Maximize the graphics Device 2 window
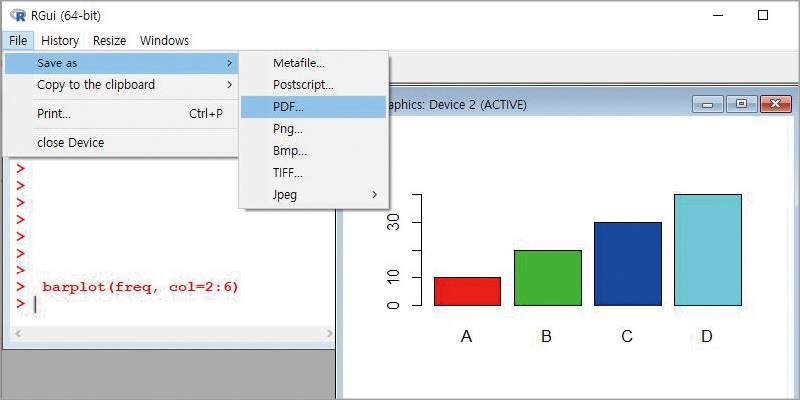Image resolution: width=800 pixels, height=400 pixels. pyautogui.click(x=741, y=104)
